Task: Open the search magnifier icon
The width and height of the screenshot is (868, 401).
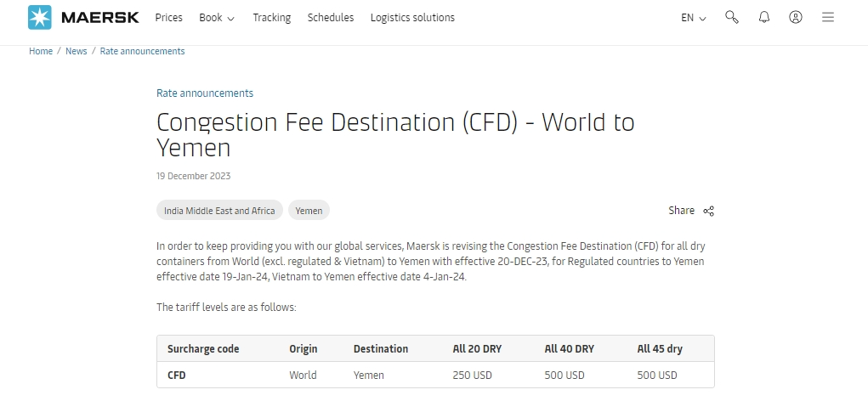Action: (x=731, y=17)
